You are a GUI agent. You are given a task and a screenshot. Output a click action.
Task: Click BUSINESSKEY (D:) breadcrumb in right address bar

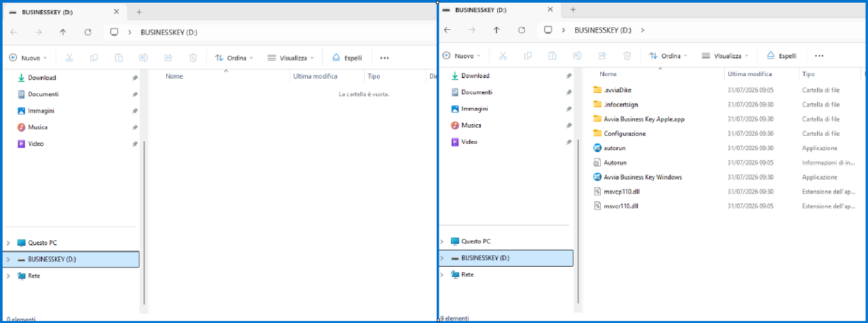(603, 30)
